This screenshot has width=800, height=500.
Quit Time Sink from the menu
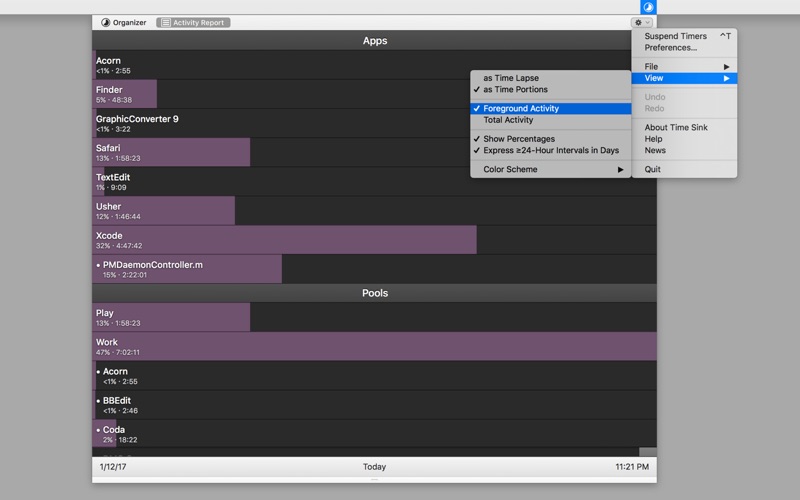click(684, 169)
